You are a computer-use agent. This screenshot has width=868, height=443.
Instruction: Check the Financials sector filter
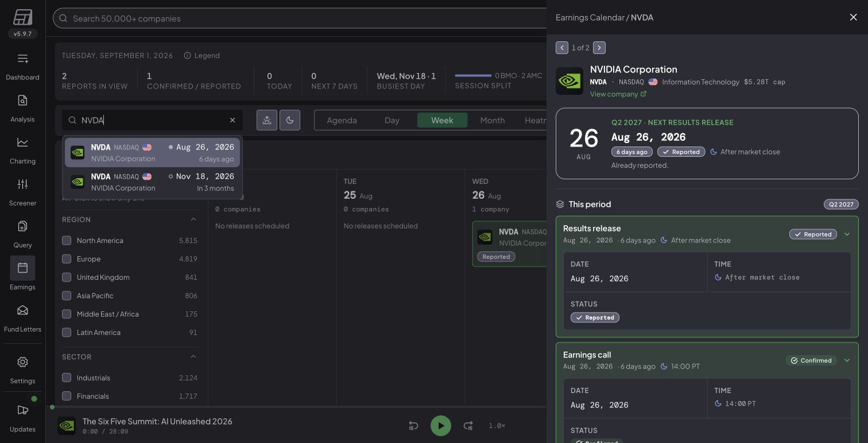click(67, 396)
